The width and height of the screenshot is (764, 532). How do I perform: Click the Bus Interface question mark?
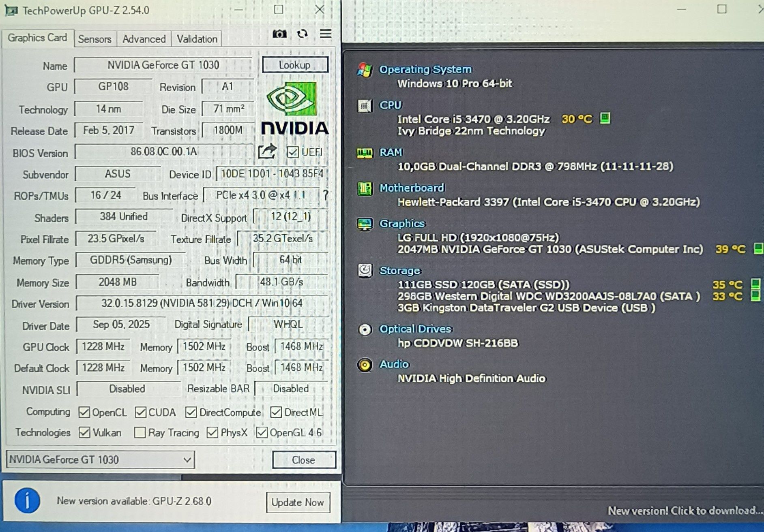pyautogui.click(x=325, y=195)
